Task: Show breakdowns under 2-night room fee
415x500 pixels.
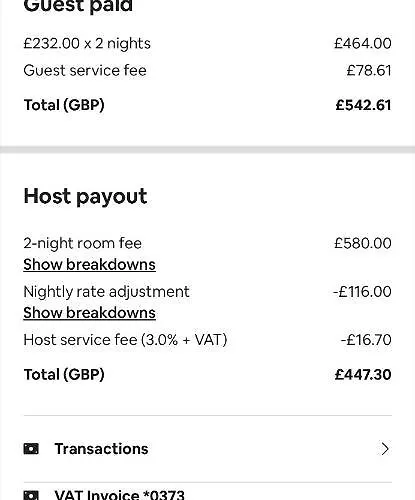Action: click(x=89, y=265)
